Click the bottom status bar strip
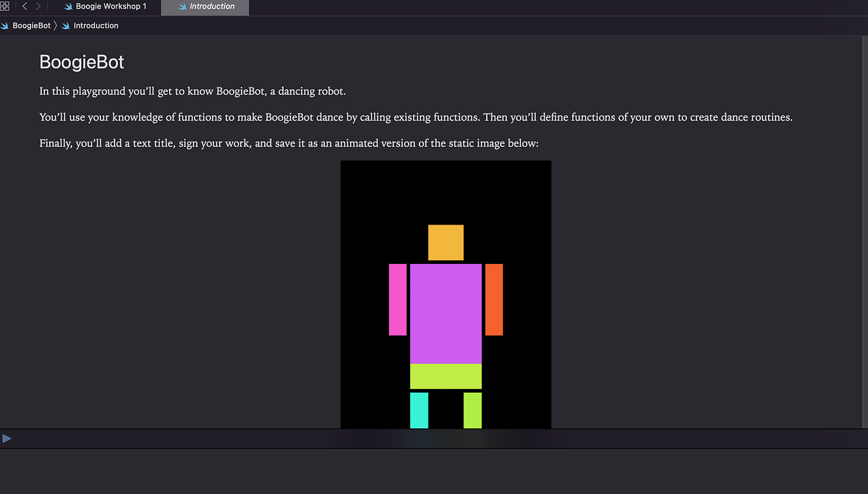This screenshot has height=494, width=868. [434, 438]
